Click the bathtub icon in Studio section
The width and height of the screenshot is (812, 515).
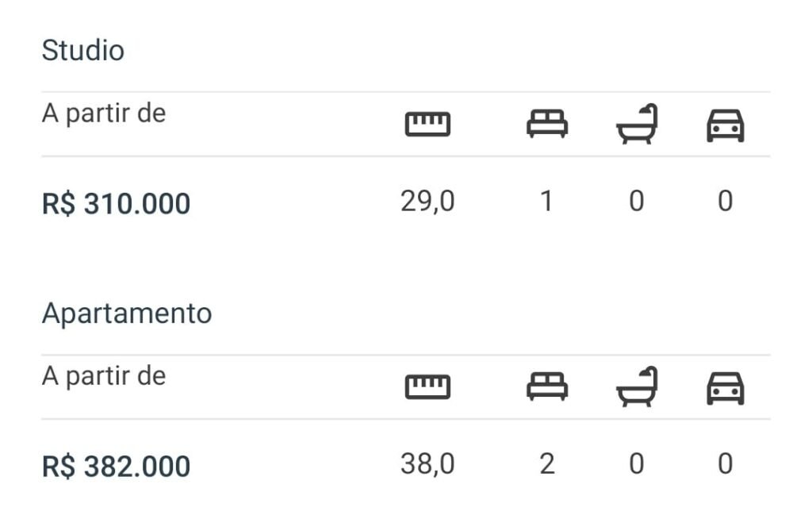click(x=638, y=124)
